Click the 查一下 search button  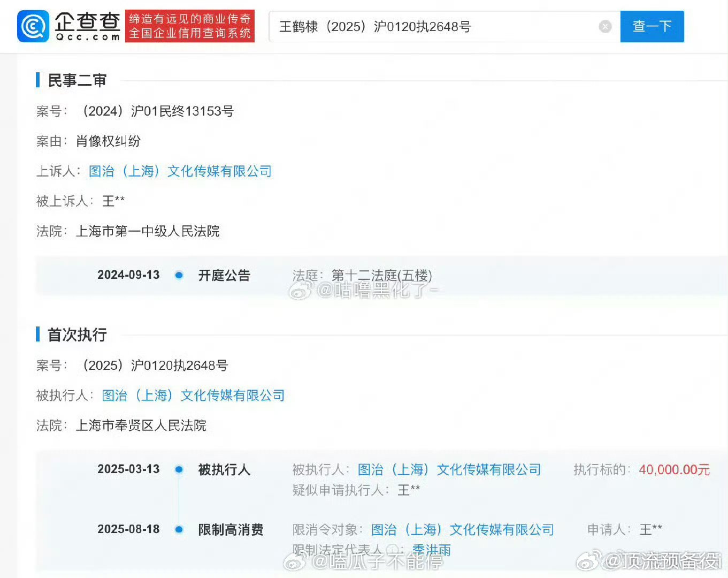(x=652, y=26)
